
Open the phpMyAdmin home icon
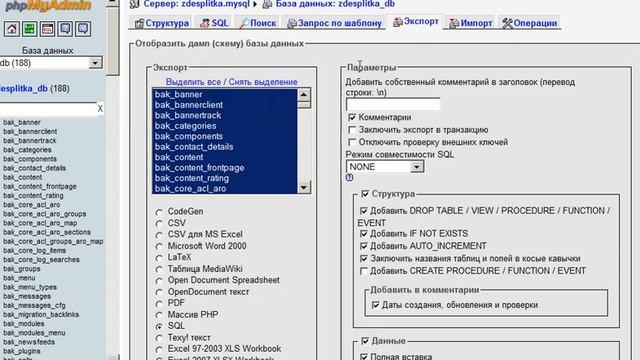point(12,29)
